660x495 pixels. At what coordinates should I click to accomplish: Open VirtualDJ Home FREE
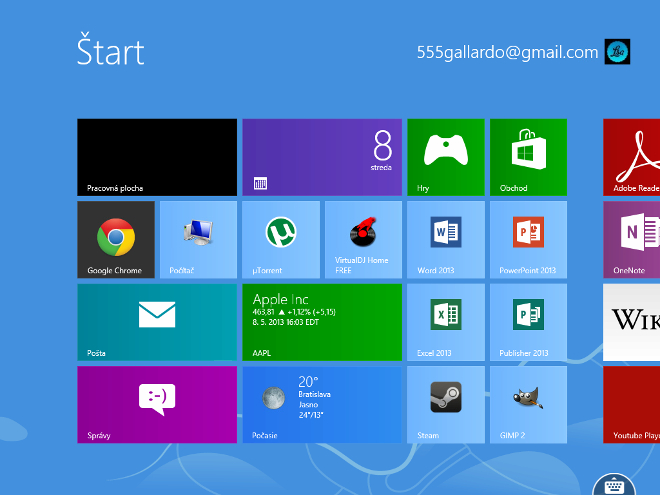click(x=363, y=240)
